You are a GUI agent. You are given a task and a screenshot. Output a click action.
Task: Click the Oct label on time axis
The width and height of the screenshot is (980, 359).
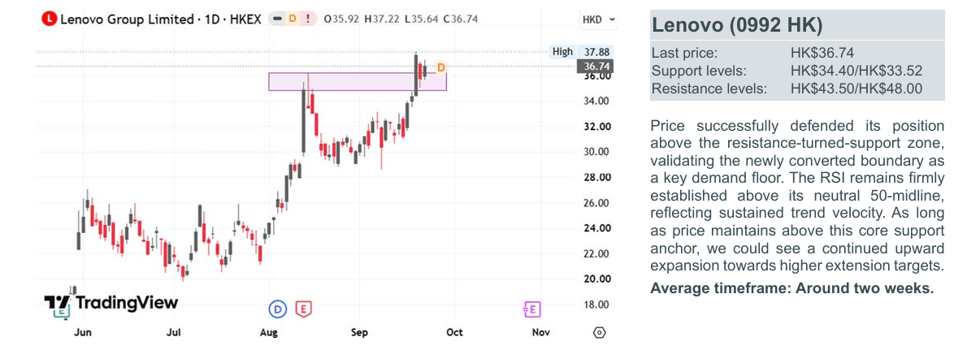(x=454, y=332)
